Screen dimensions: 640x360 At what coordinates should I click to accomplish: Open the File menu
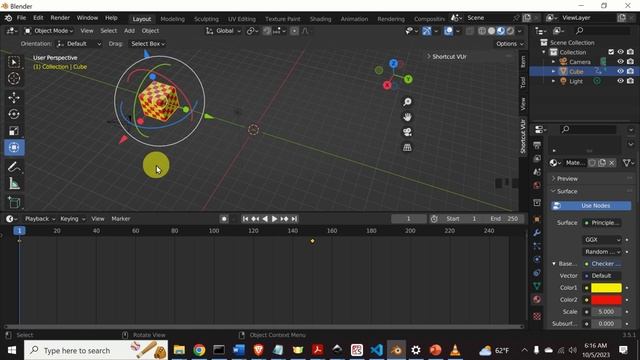point(21,18)
